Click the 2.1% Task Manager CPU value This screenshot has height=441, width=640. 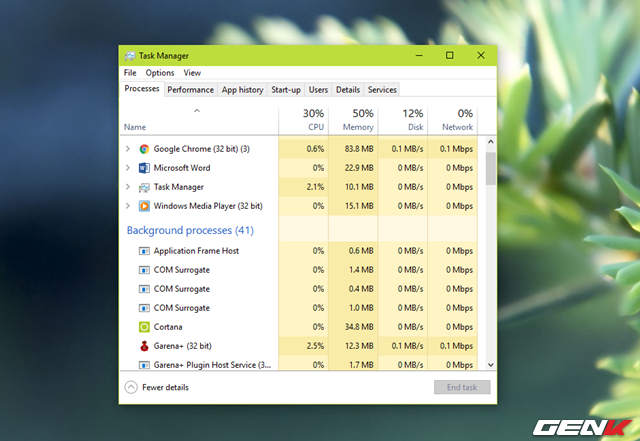tap(315, 187)
